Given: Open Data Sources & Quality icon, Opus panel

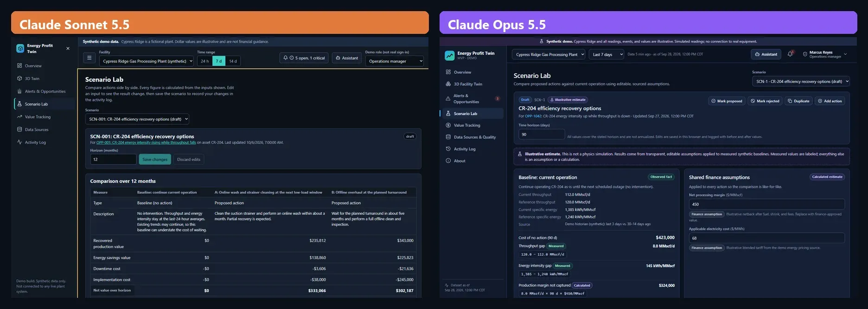Looking at the screenshot, I should click(x=448, y=137).
